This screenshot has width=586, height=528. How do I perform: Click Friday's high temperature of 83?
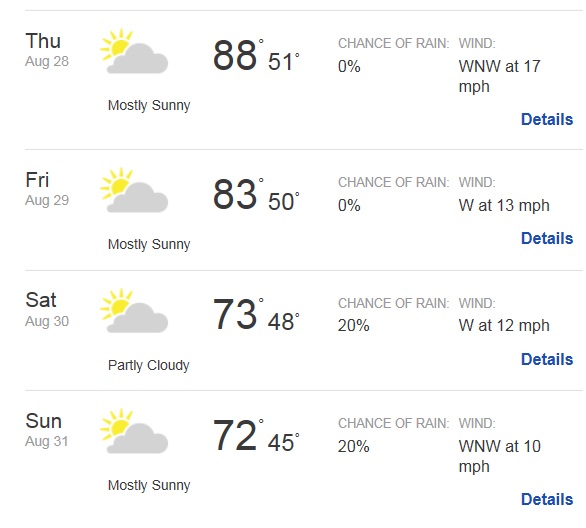pyautogui.click(x=235, y=194)
